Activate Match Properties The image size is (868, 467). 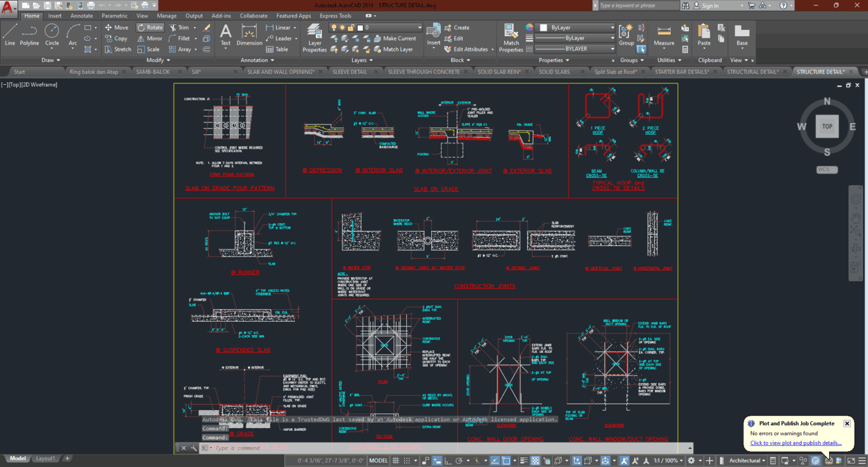coord(510,38)
